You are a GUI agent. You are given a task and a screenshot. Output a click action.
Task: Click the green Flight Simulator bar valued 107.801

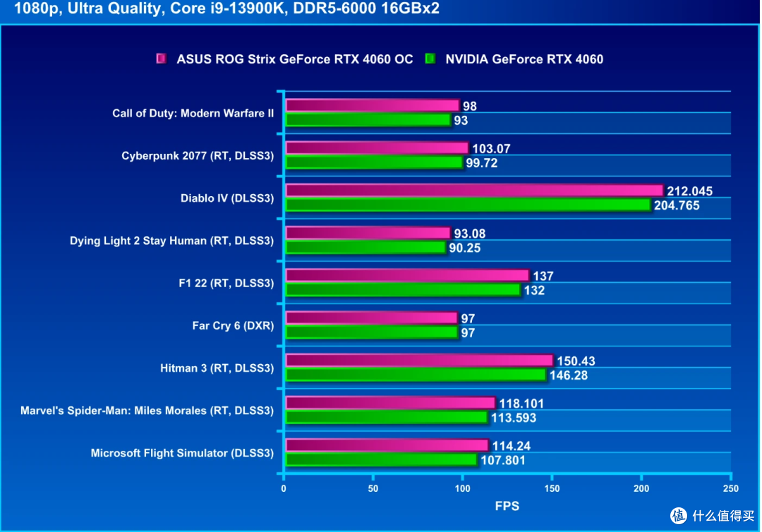click(x=382, y=459)
